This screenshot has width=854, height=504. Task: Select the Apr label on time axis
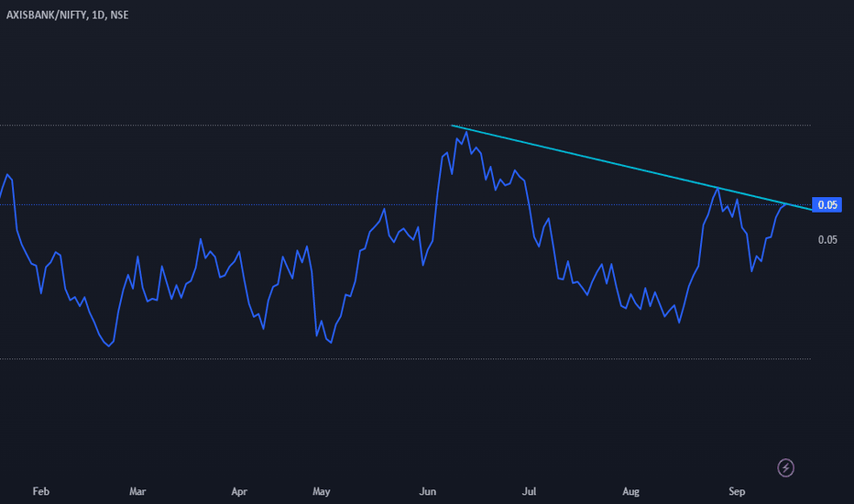(239, 491)
